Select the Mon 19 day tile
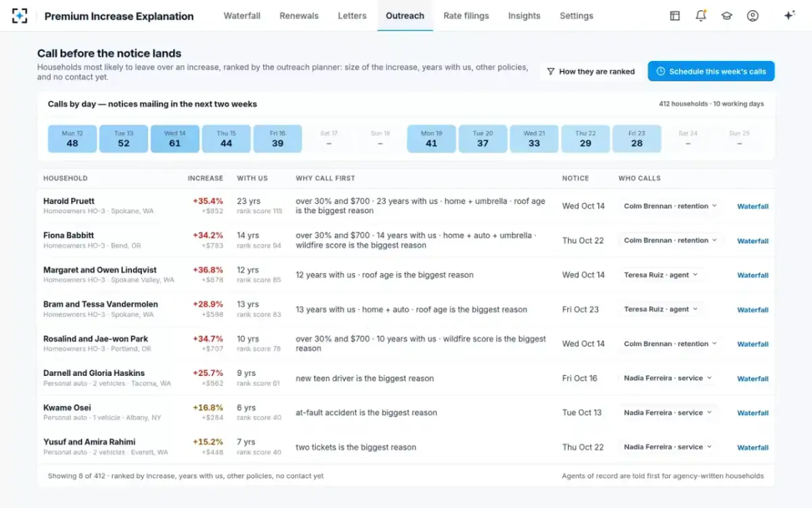This screenshot has width=812, height=508. [x=432, y=139]
